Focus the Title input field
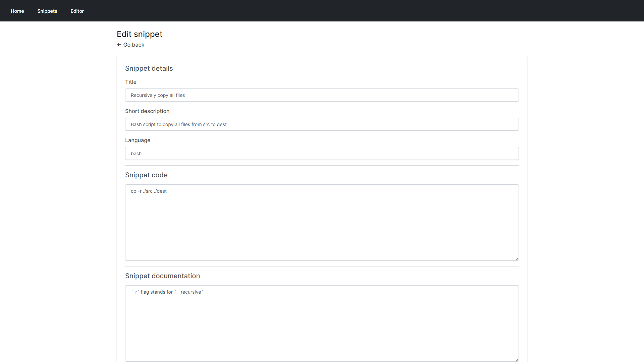The height and width of the screenshot is (362, 644). click(322, 95)
